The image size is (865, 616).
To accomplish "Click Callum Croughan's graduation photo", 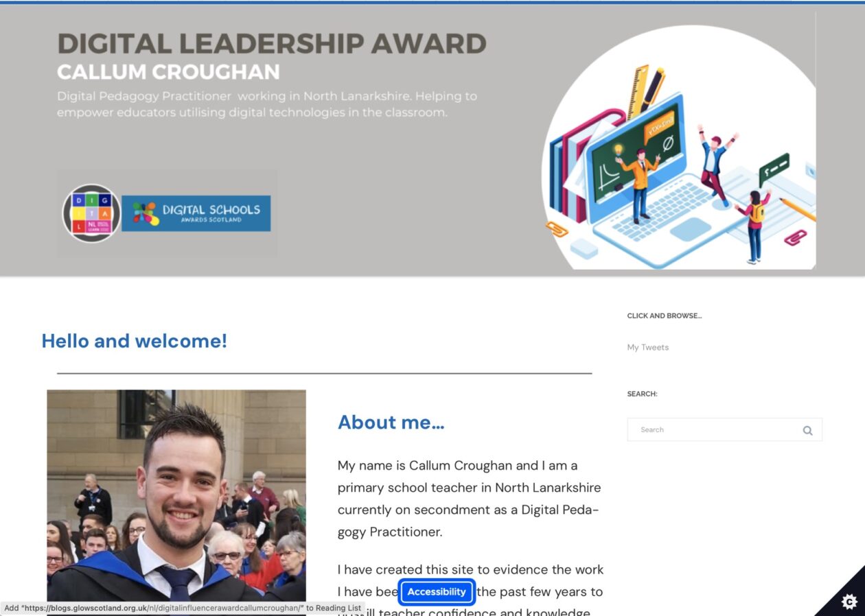I will coord(176,501).
